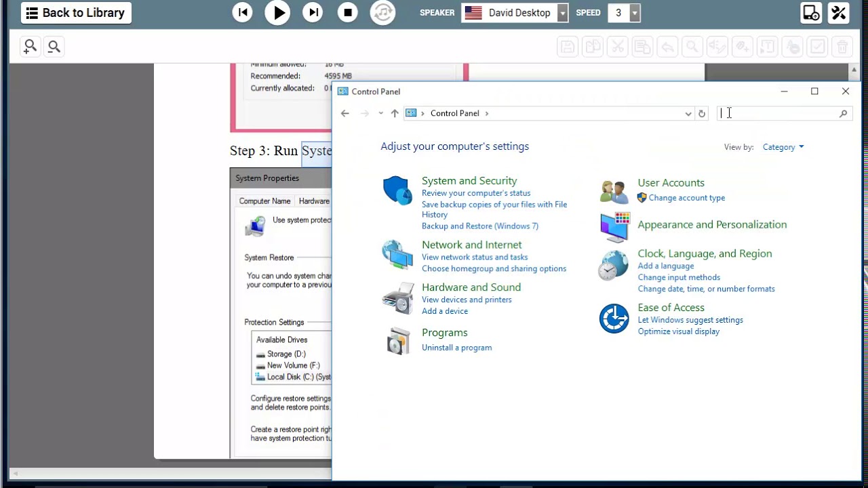Click the checkmark toolbar icon
The height and width of the screenshot is (488, 868).
817,47
